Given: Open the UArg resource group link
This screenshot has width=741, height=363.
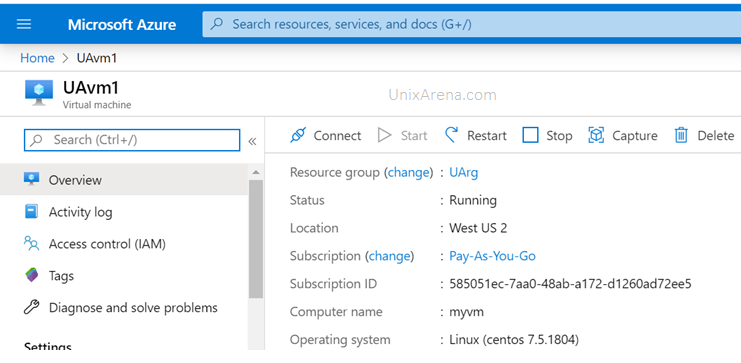Looking at the screenshot, I should pyautogui.click(x=464, y=173).
